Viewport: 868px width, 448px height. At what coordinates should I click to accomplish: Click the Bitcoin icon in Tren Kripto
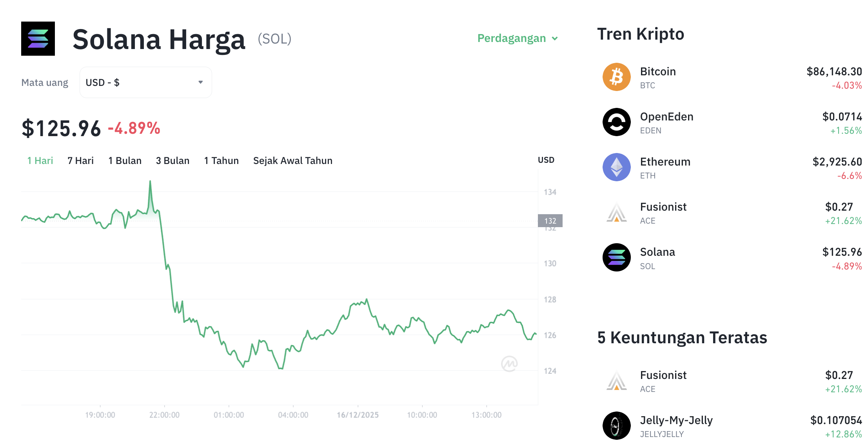coord(616,77)
